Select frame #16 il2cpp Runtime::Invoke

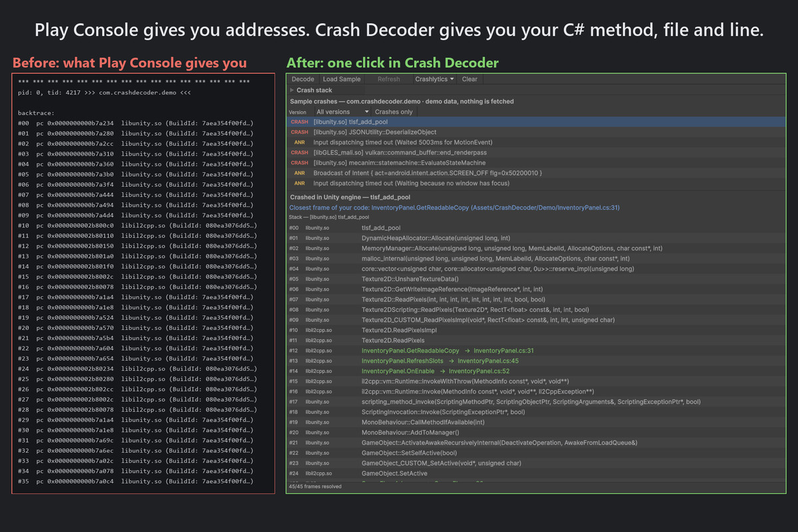tap(537, 392)
